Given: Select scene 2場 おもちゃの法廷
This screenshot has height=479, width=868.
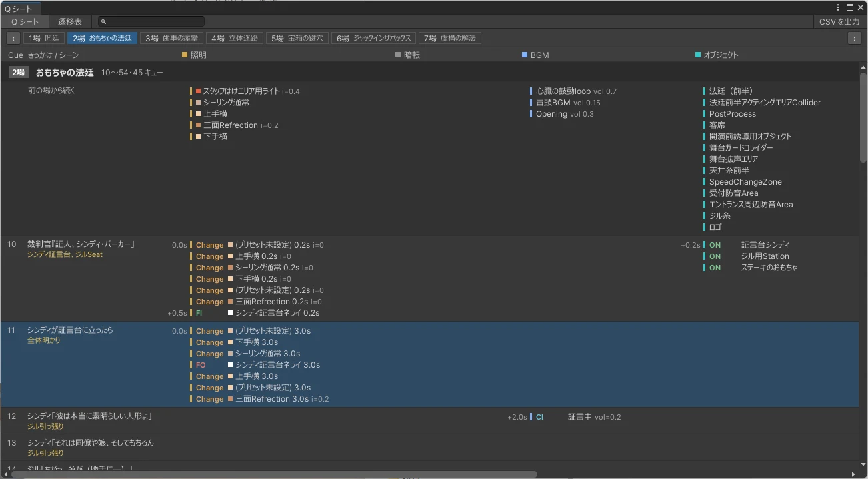Looking at the screenshot, I should pyautogui.click(x=103, y=38).
